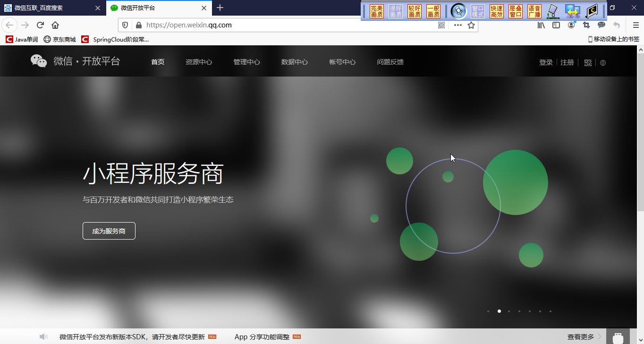Click the black screen arrow icon in floating toolbar
This screenshot has width=644, height=344.
[x=592, y=11]
